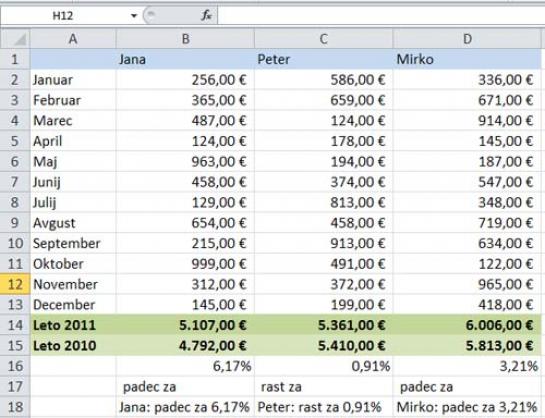Click inside the formula bar input
The width and height of the screenshot is (545, 418).
coord(381,16)
